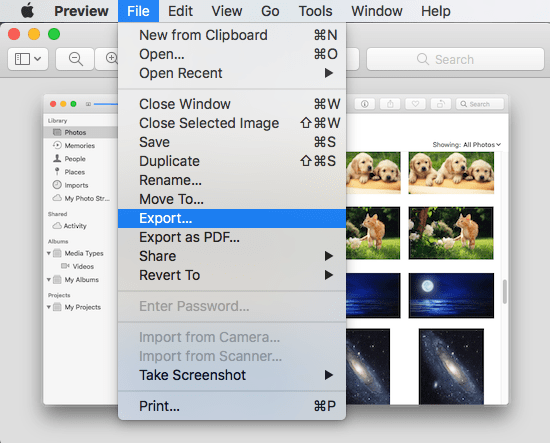Choose Duplicate in the File menu
The height and width of the screenshot is (443, 550).
point(232,161)
